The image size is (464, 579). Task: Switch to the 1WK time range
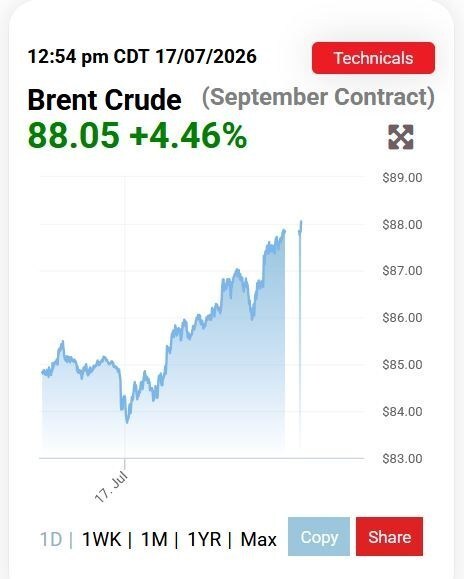102,539
